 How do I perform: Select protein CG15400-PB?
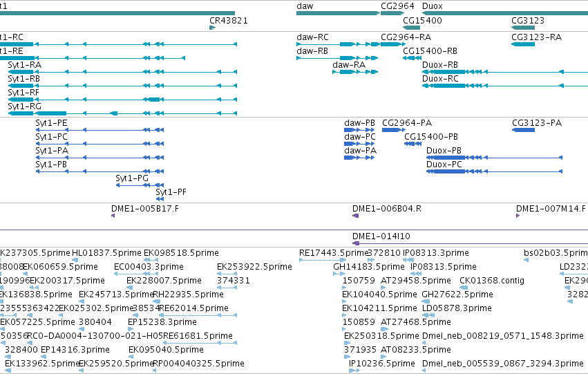click(431, 137)
